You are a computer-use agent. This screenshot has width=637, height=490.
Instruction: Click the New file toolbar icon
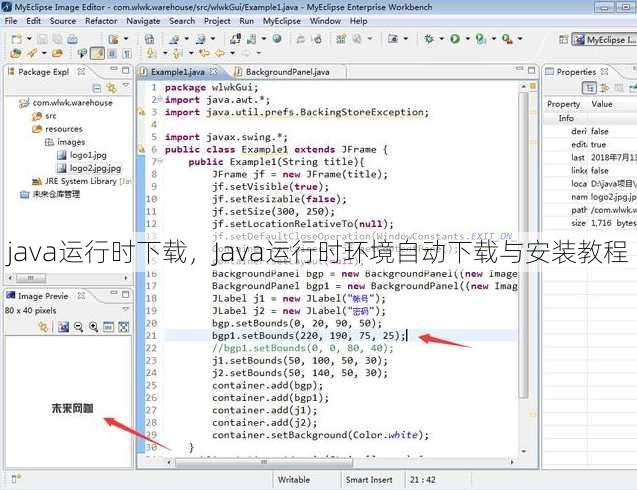(17, 39)
